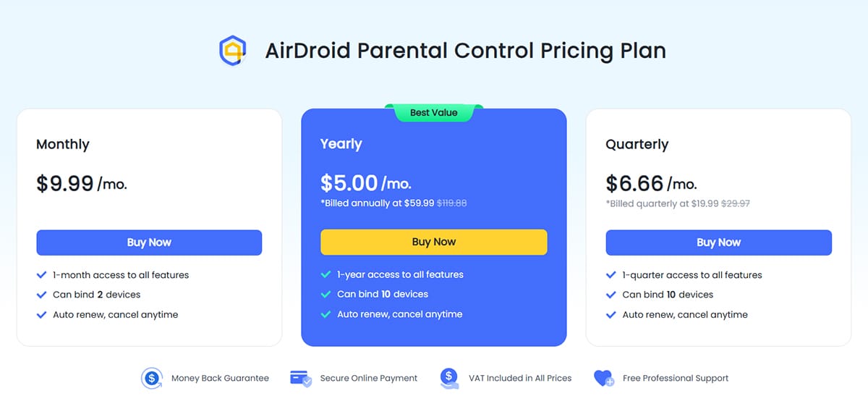Click the Free Professional Support heart icon

pos(605,378)
